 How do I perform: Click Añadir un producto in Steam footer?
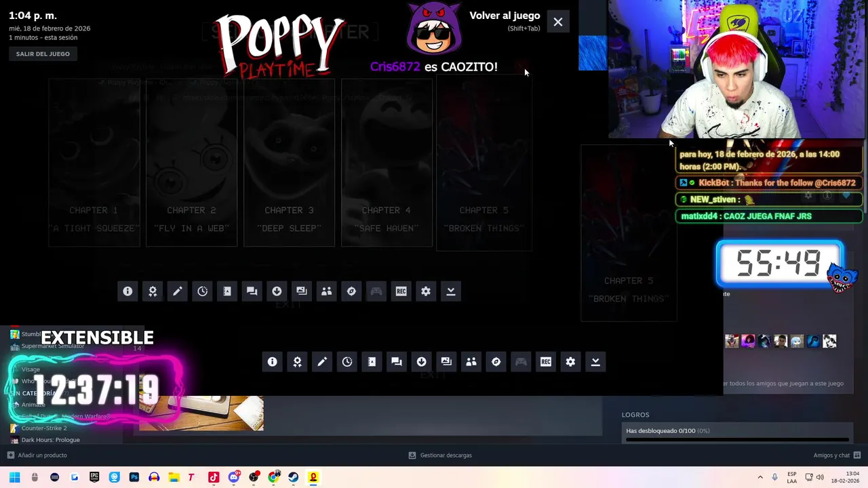point(37,455)
